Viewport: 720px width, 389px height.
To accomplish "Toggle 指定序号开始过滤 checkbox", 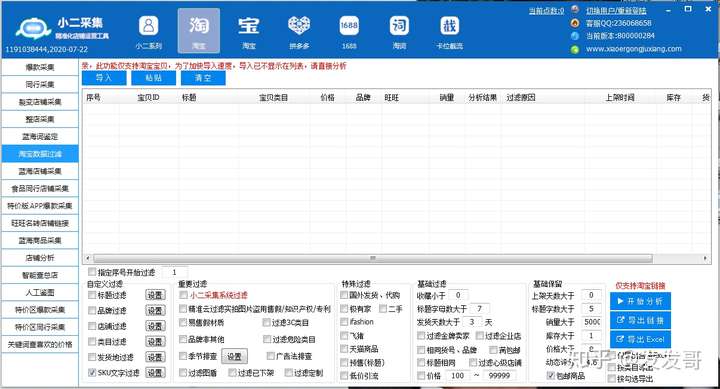I will coord(92,272).
